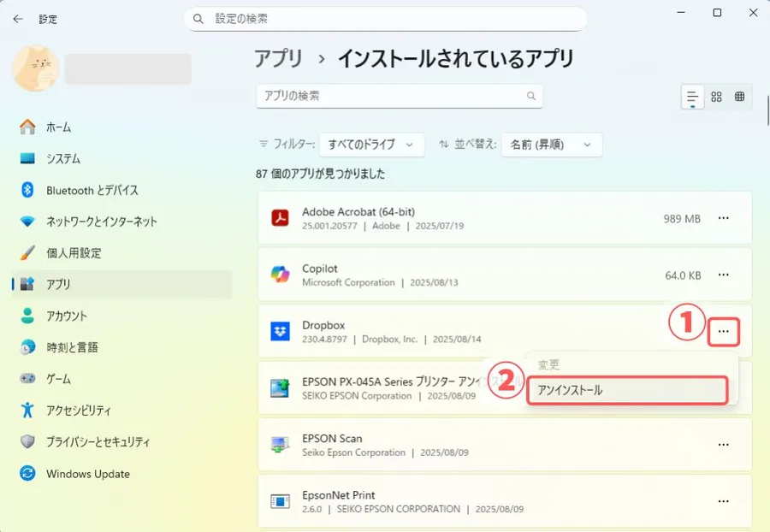Click the アプリの検索 search box

pos(400,96)
